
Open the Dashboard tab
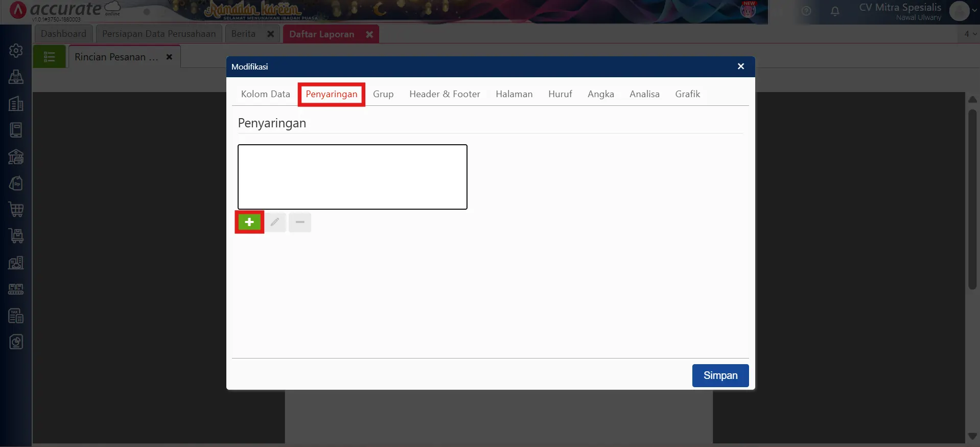pos(64,34)
